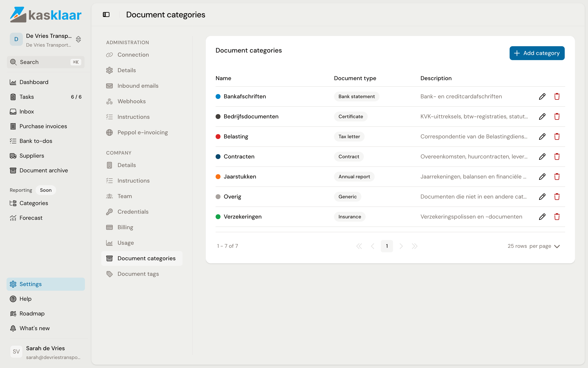Open Purchase invoices in the sidebar

tap(46, 126)
